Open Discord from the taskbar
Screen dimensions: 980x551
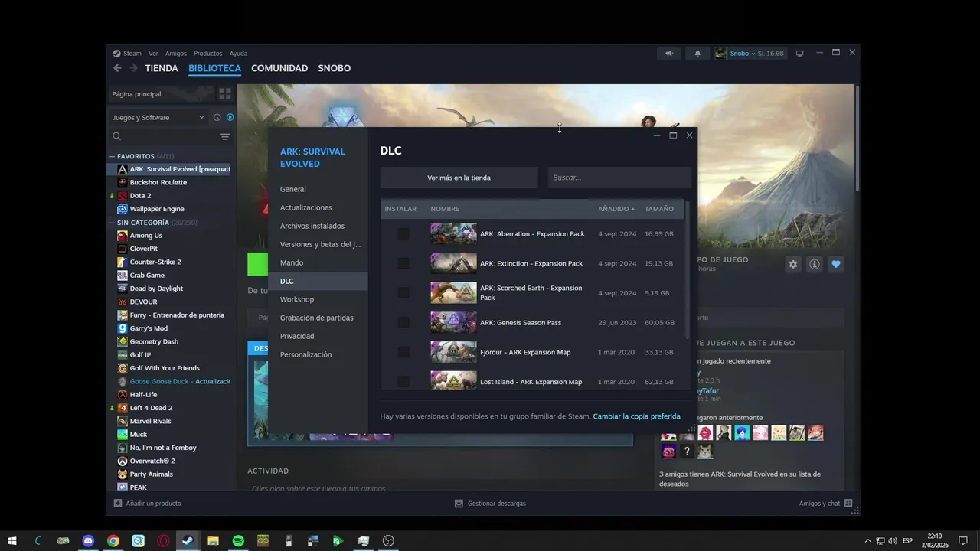click(x=88, y=541)
